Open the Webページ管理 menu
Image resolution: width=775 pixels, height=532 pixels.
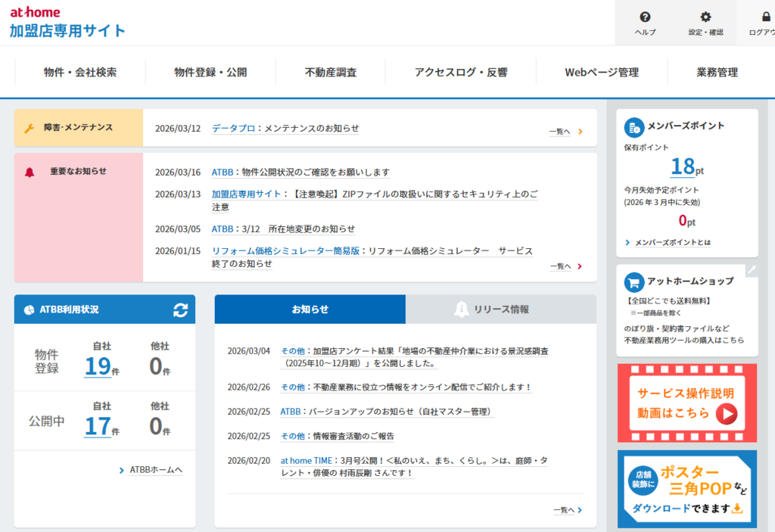(602, 73)
